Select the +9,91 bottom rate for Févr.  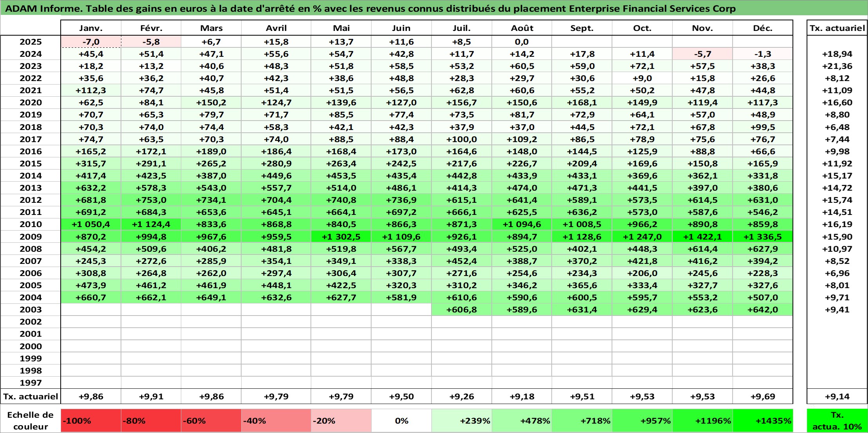tap(151, 397)
